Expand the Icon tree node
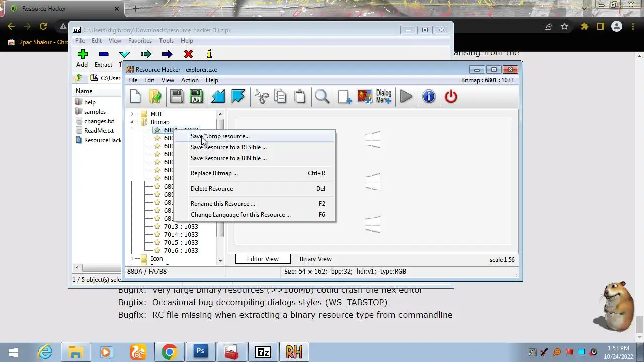Screen dimensions: 644x362 [132, 259]
